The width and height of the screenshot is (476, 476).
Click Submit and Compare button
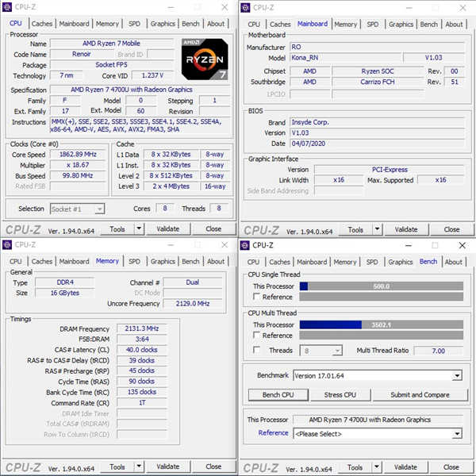420,395
